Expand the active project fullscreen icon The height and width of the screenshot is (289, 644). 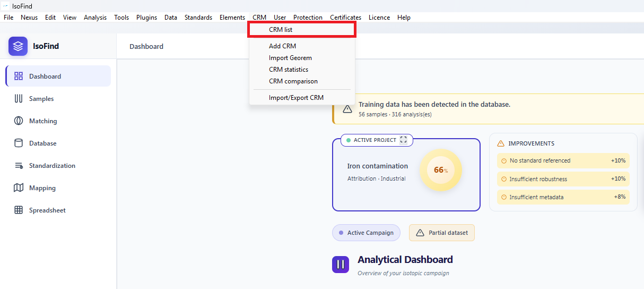point(404,140)
